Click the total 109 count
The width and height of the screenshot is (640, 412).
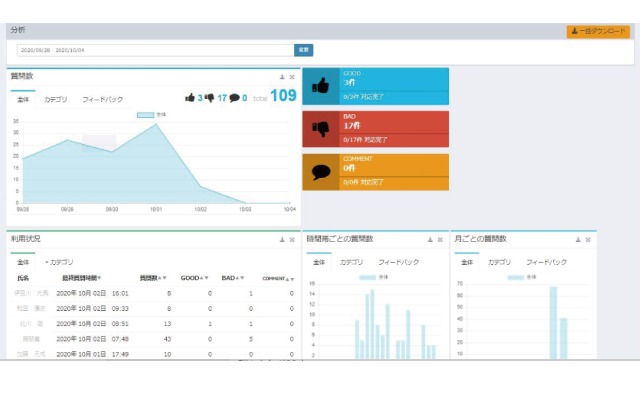pyautogui.click(x=283, y=96)
